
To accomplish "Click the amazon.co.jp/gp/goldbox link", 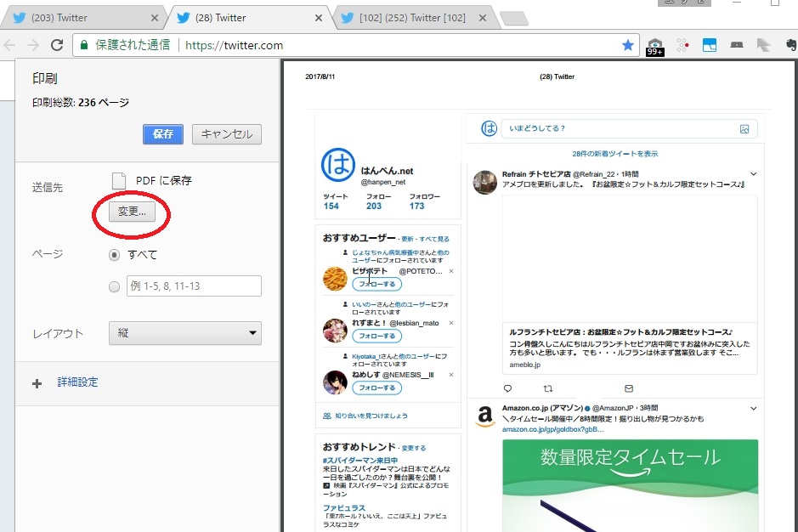I will click(553, 429).
